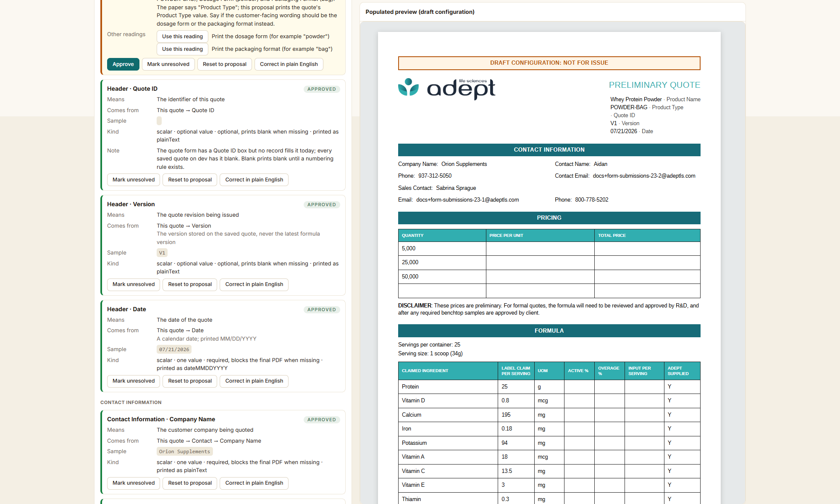The width and height of the screenshot is (840, 504).
Task: Click the Approve button
Action: [x=123, y=64]
